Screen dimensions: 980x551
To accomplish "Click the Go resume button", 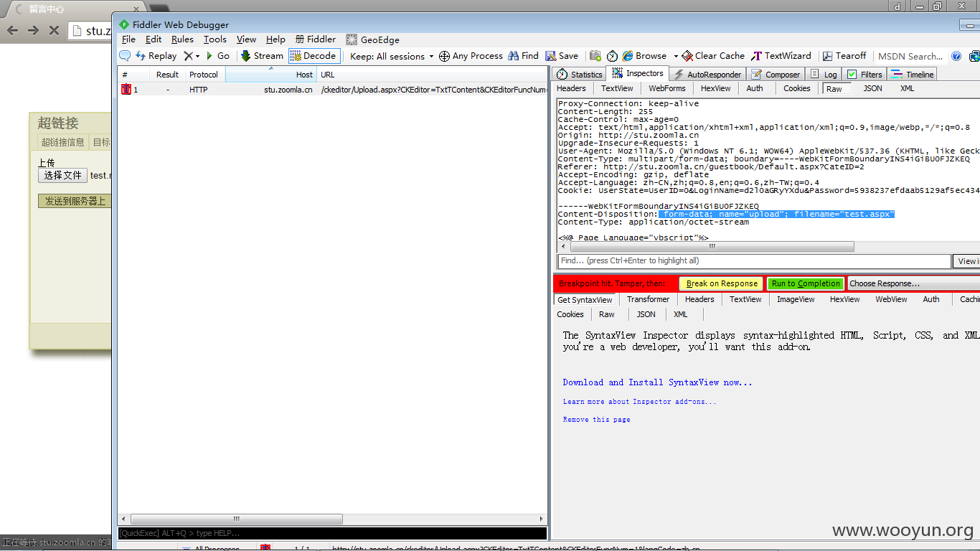I will pyautogui.click(x=218, y=56).
